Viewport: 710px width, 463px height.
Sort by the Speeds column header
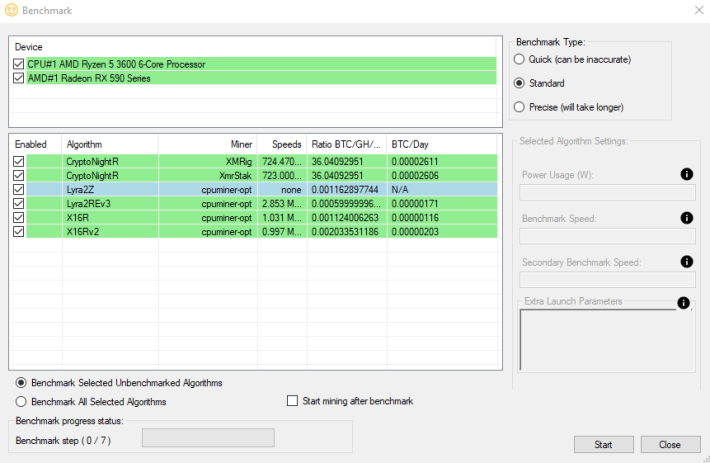[282, 144]
